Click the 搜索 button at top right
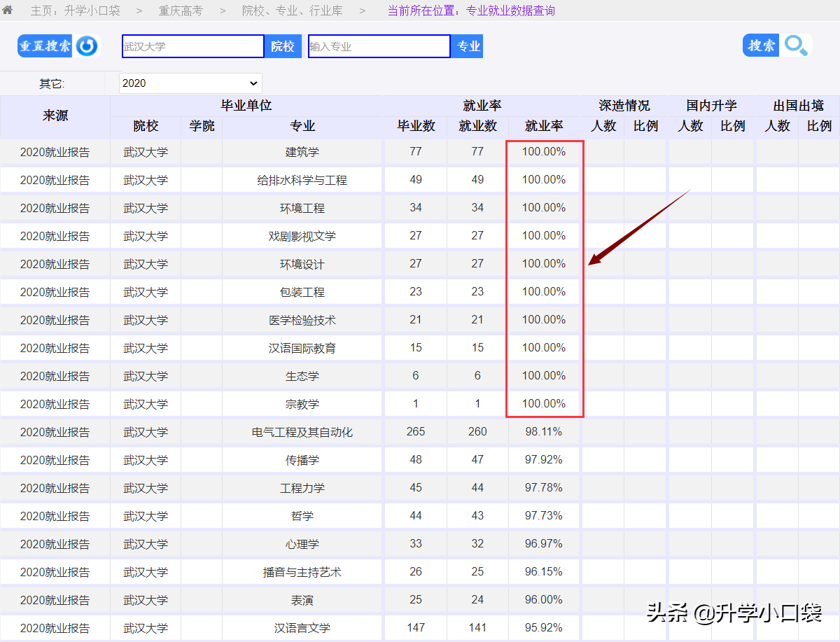Viewport: 840px width, 642px height. tap(761, 45)
